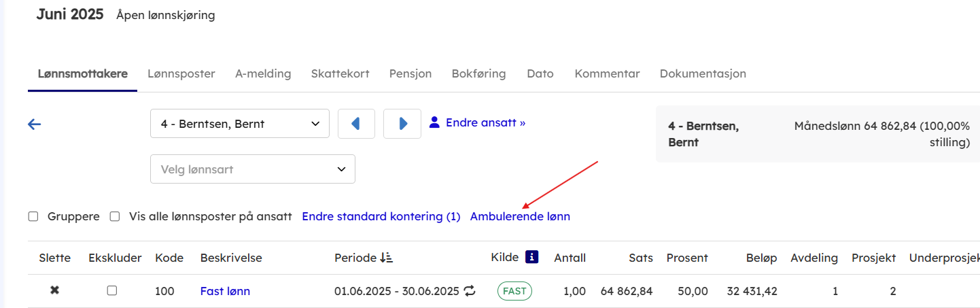Sort by Periode column sort icon

tap(387, 258)
